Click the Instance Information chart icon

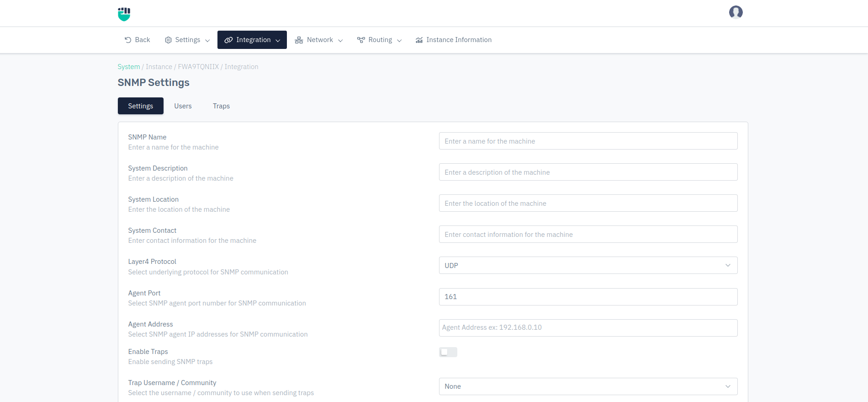tap(419, 40)
